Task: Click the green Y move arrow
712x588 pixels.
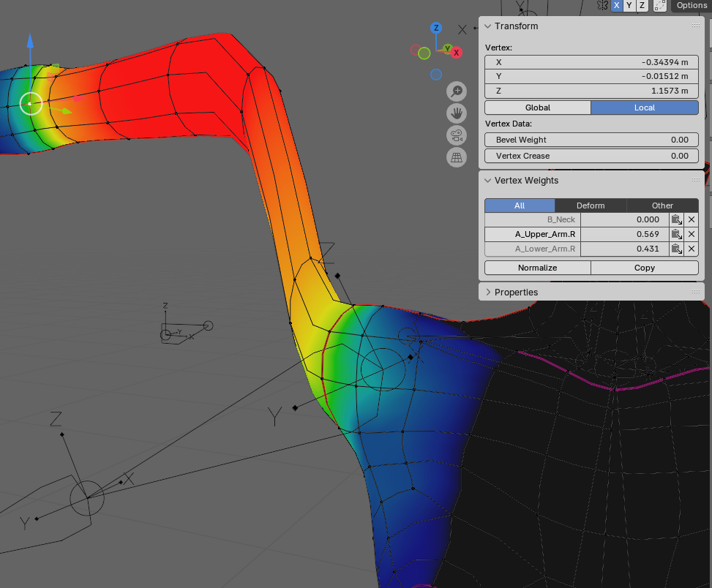Action: 67,110
